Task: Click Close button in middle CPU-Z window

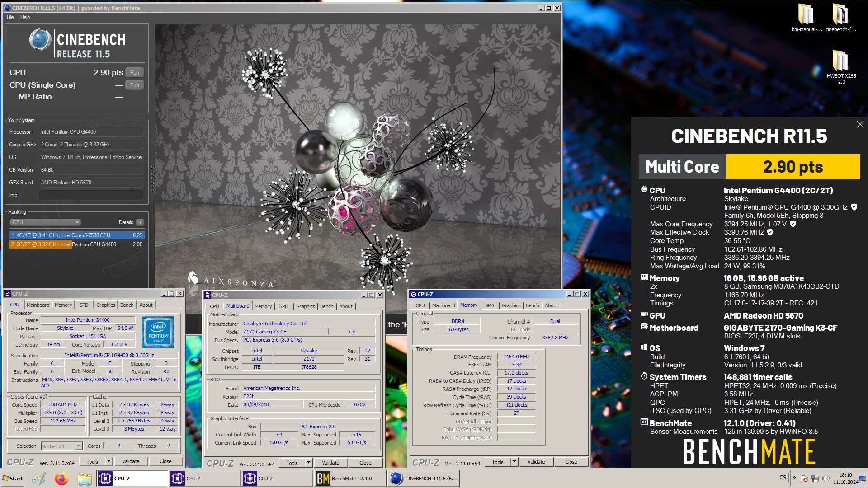Action: pos(365,463)
